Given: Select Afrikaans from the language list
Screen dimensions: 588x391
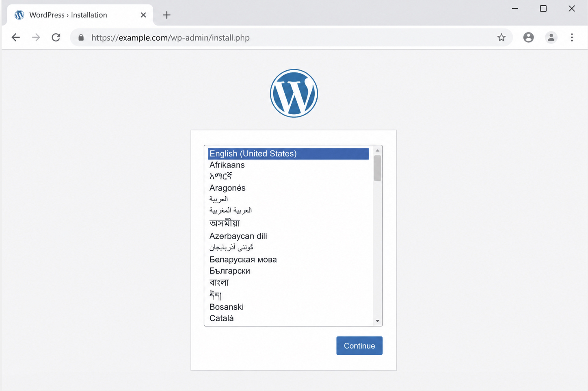Looking at the screenshot, I should [288, 165].
